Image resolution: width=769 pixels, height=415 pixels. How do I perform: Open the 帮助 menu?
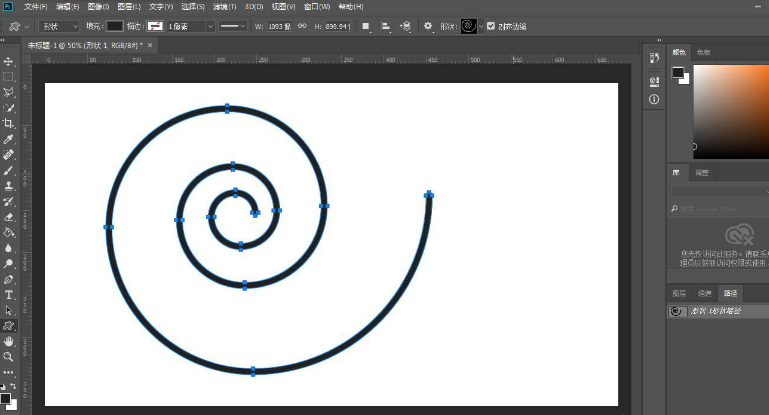click(351, 7)
